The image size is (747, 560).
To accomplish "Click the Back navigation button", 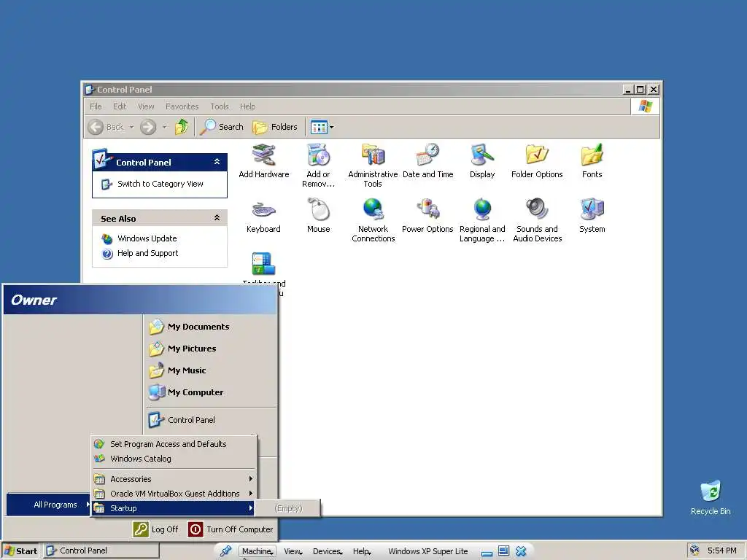I will (107, 127).
